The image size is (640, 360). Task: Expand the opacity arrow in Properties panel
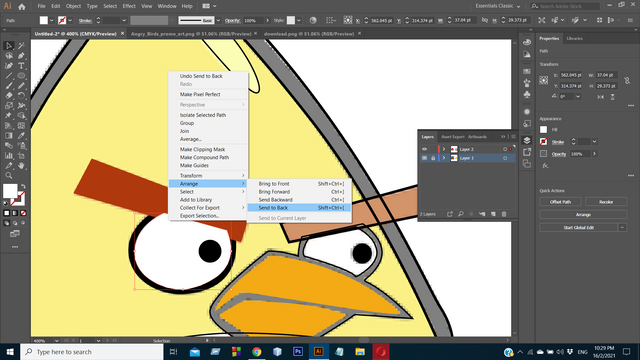[595, 154]
